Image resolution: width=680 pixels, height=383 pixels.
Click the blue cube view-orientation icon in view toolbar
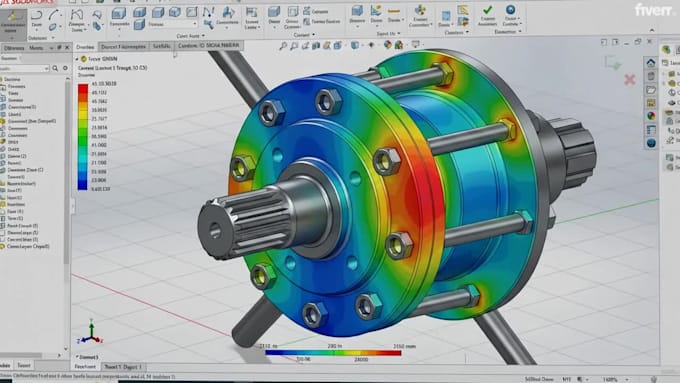click(355, 45)
